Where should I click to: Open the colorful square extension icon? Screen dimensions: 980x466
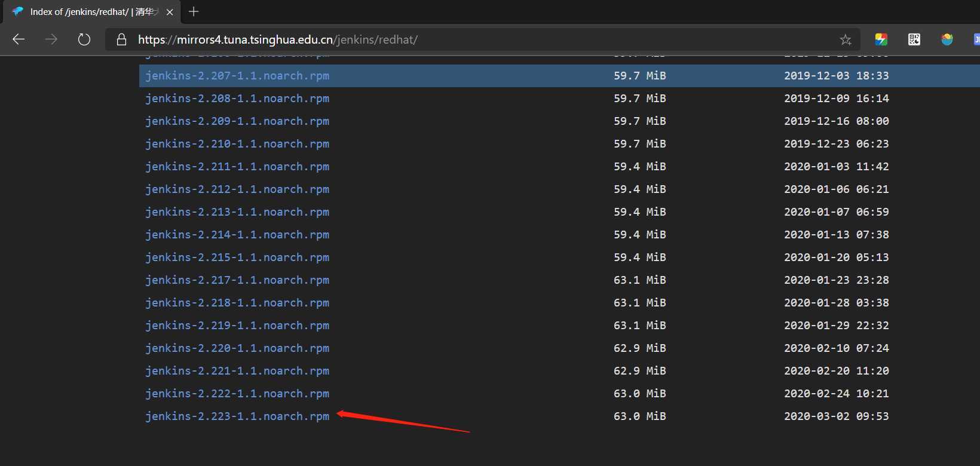[881, 39]
